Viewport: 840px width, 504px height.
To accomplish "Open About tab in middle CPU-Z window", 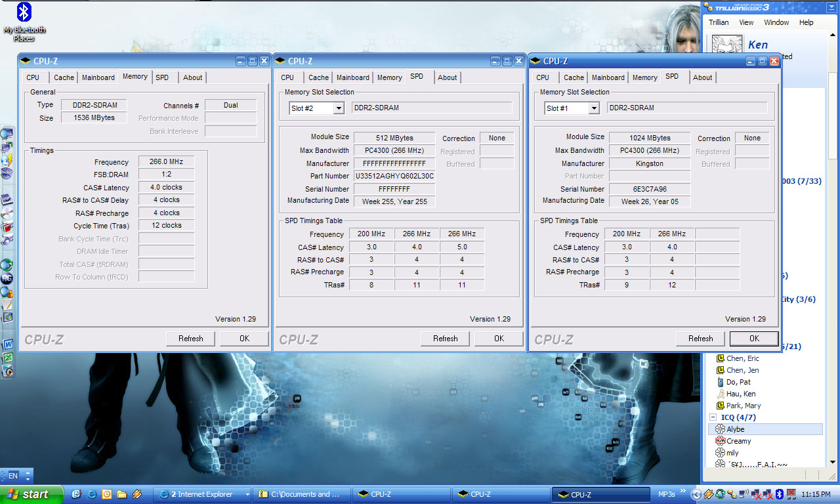I will (448, 77).
